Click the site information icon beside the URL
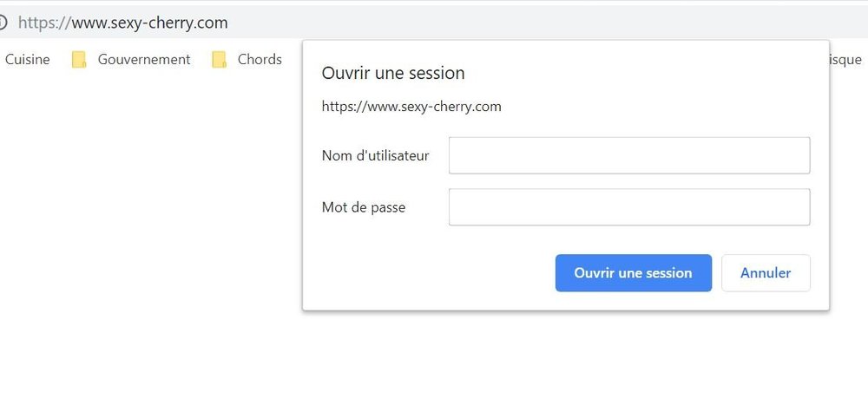 coord(3,23)
